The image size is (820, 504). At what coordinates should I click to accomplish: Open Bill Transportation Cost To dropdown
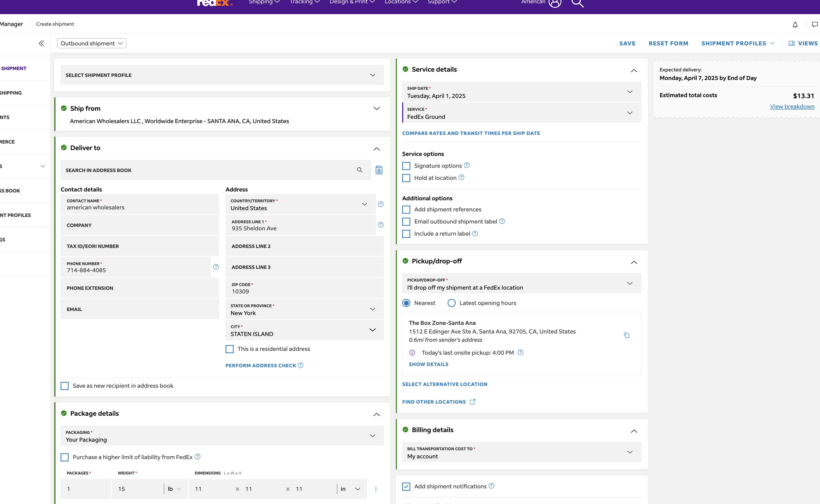click(x=521, y=452)
